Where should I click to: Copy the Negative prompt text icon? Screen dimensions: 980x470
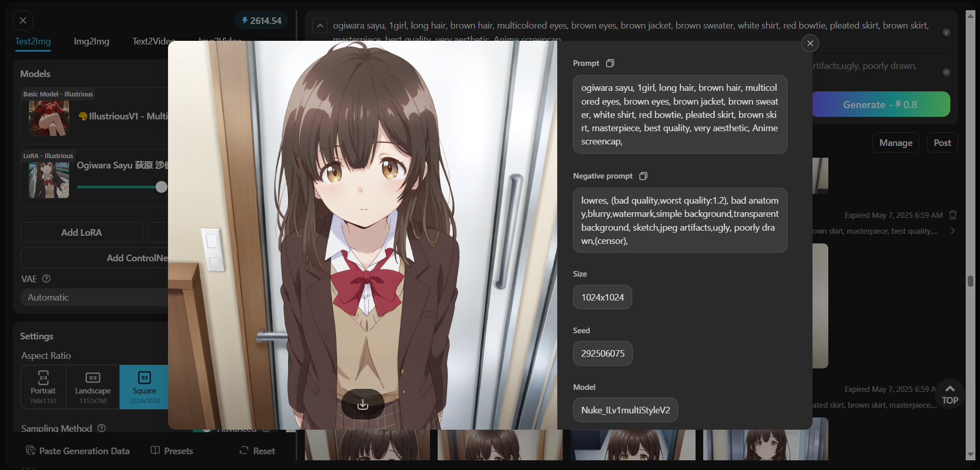pyautogui.click(x=643, y=176)
